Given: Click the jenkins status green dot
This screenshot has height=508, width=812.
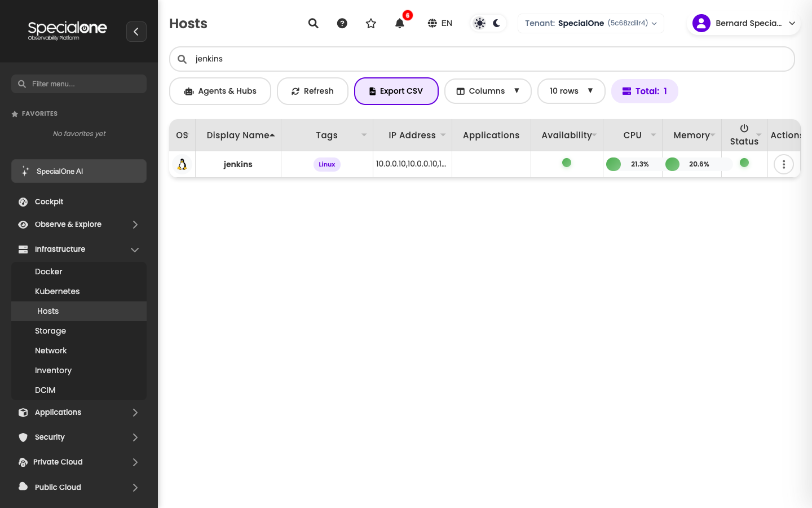Looking at the screenshot, I should click(744, 163).
